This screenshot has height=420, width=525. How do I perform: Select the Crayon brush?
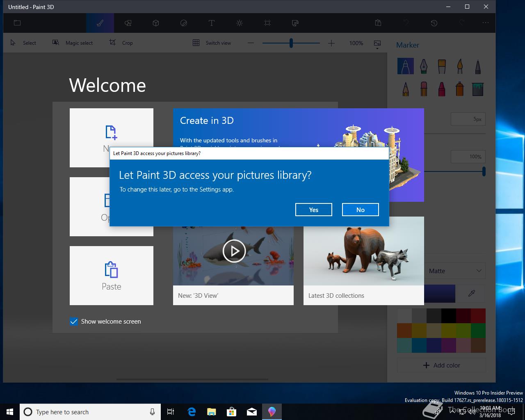click(442, 89)
